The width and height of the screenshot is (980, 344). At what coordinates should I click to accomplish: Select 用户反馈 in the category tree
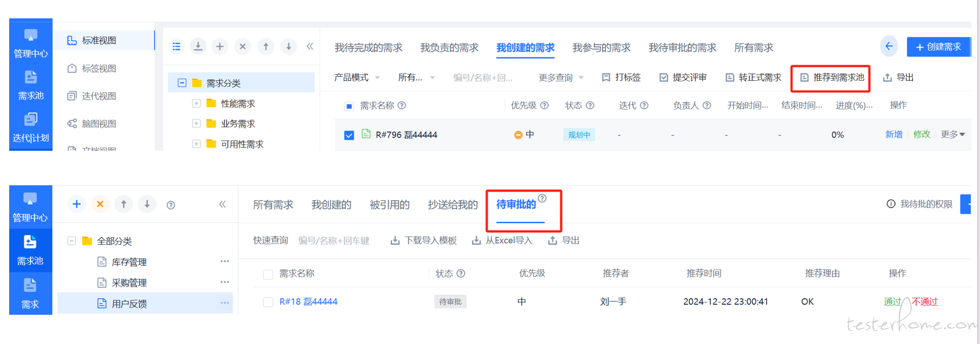[129, 304]
